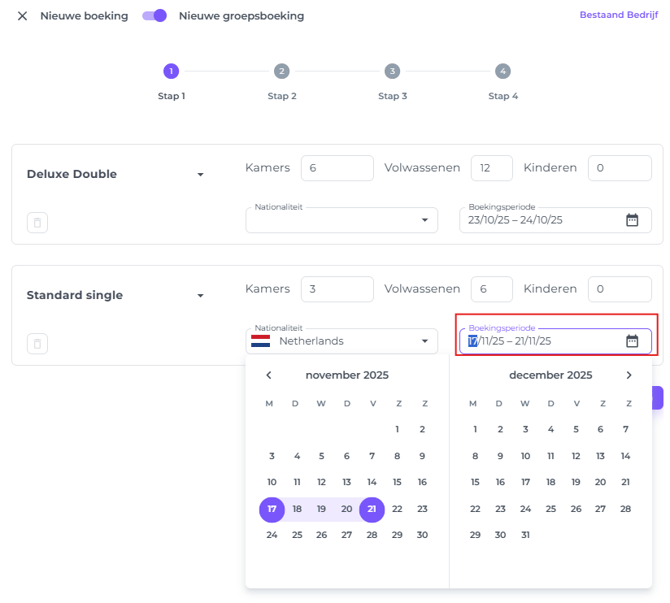Close the new booking dialog with X
The width and height of the screenshot is (670, 603).
(x=22, y=16)
